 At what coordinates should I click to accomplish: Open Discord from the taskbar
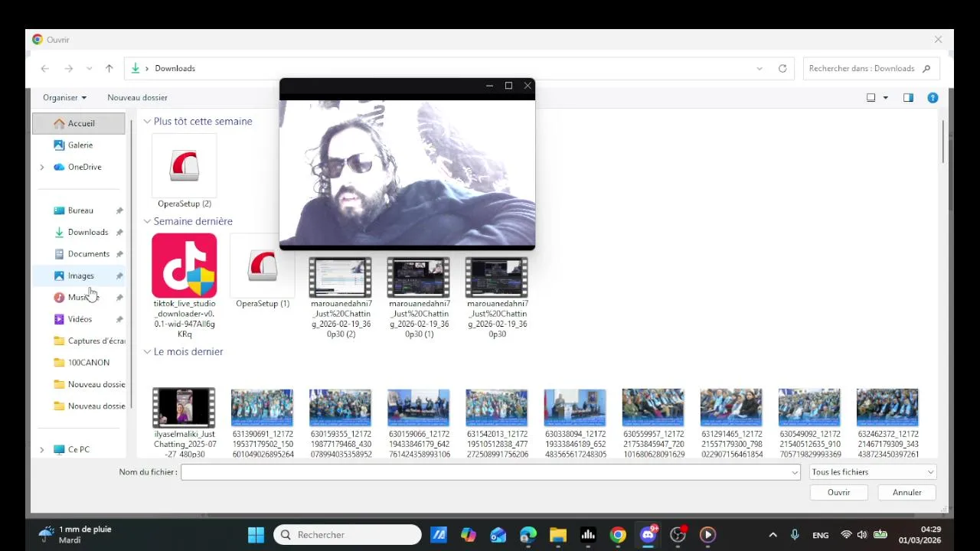(648, 535)
